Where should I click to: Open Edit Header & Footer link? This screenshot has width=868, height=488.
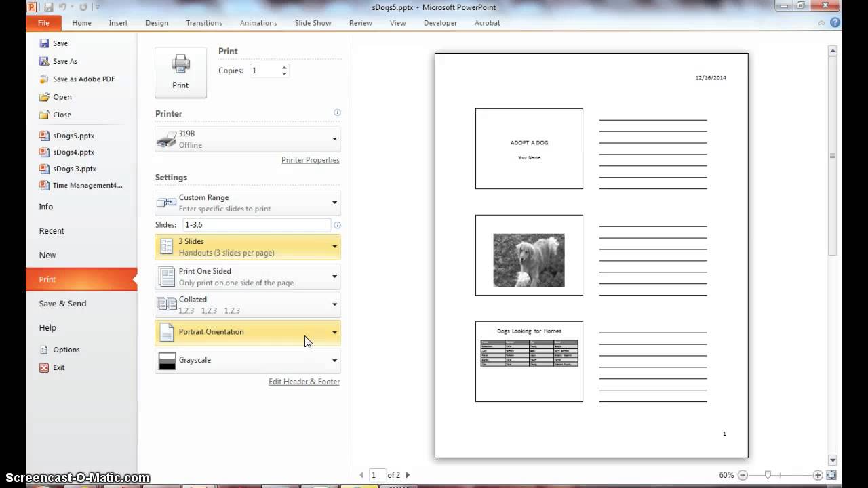click(304, 382)
